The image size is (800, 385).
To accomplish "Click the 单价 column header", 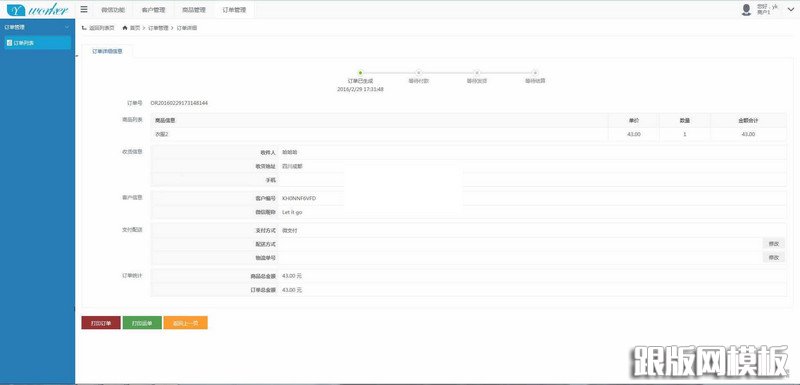I will coord(634,120).
